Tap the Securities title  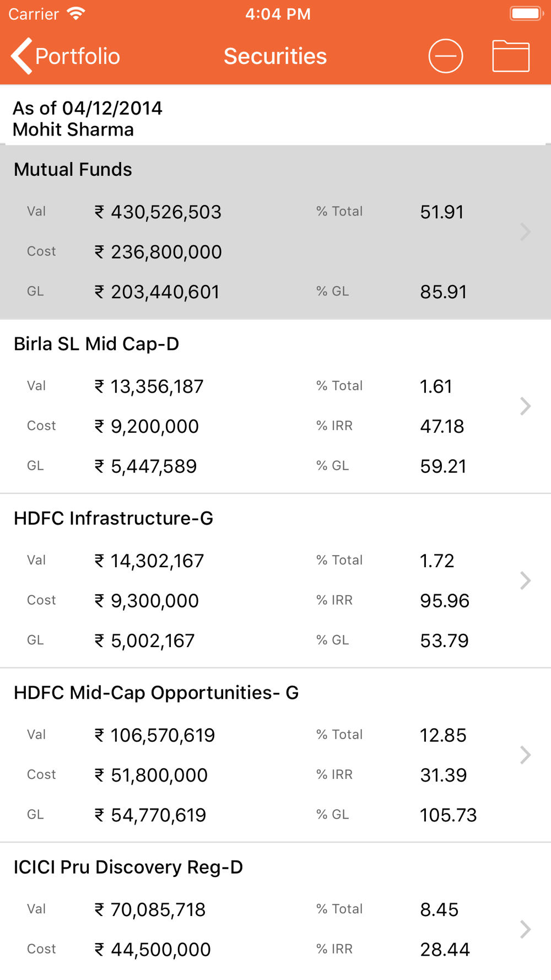coord(275,56)
